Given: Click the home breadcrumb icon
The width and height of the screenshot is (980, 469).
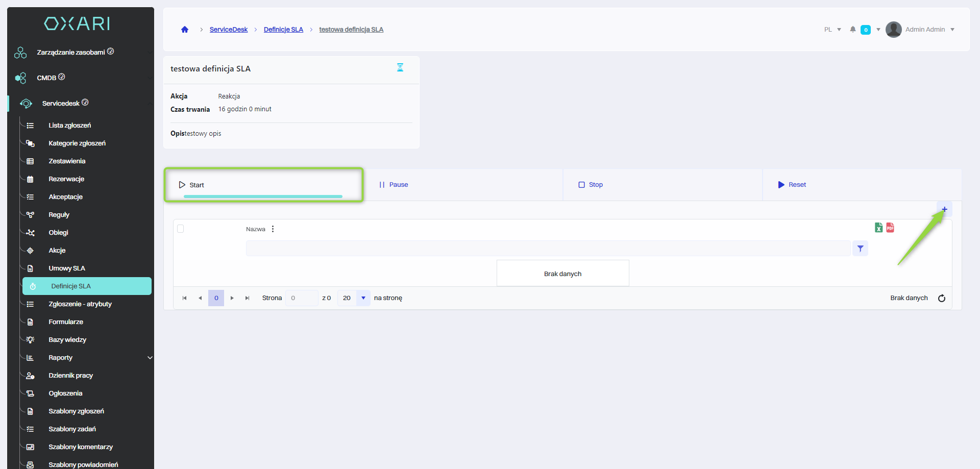Looking at the screenshot, I should click(x=185, y=30).
